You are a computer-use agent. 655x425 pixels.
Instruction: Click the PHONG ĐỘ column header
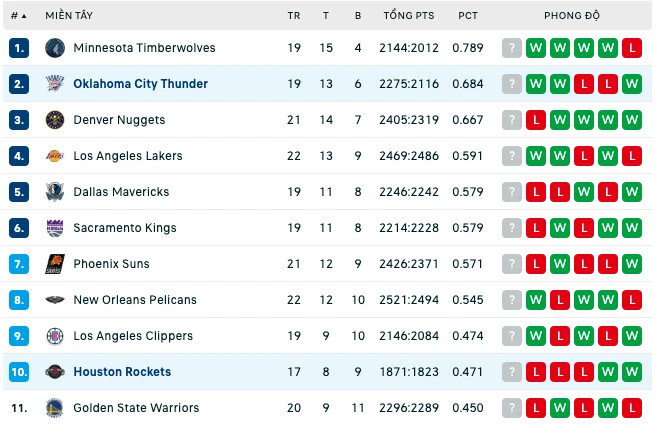[571, 16]
